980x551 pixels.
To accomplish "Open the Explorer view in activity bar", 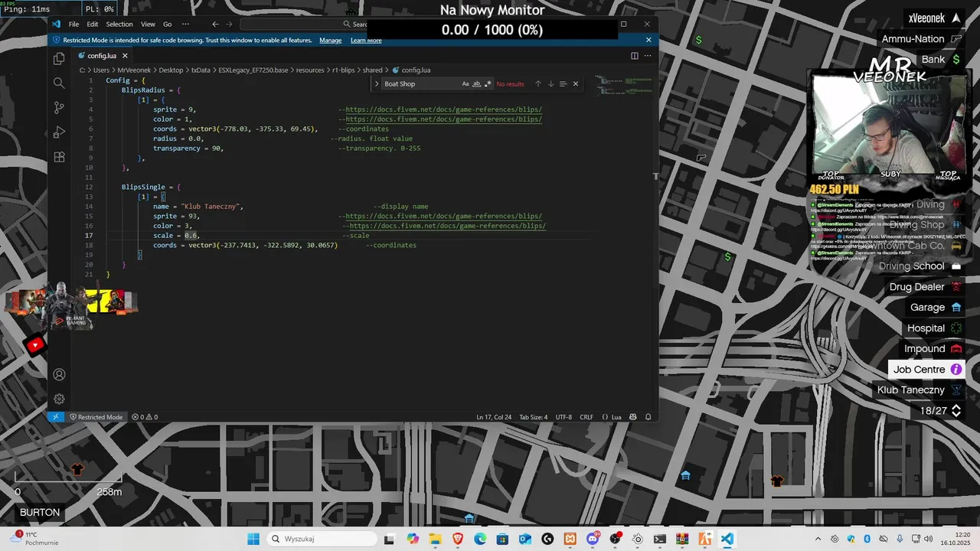I will 59,59.
